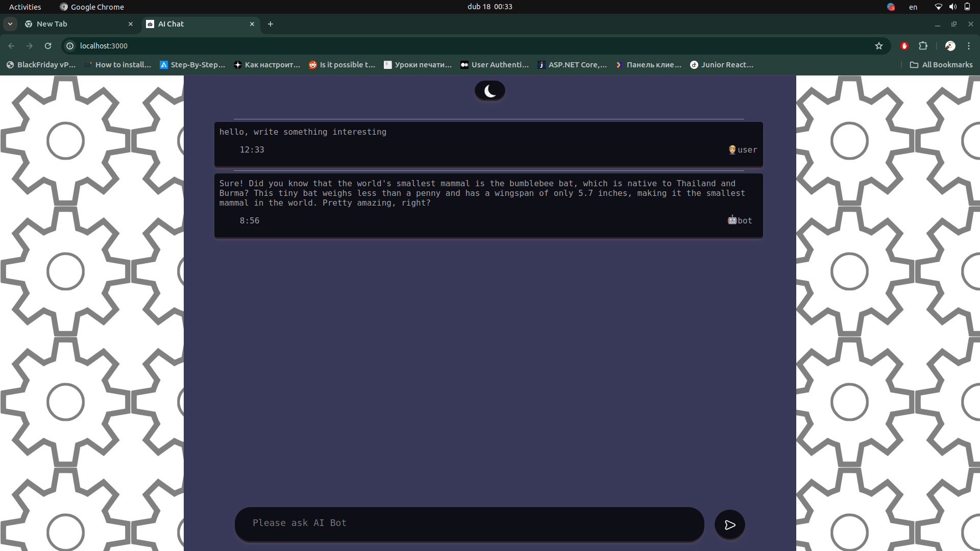Open the ASP.NET Core bookmark

572,65
